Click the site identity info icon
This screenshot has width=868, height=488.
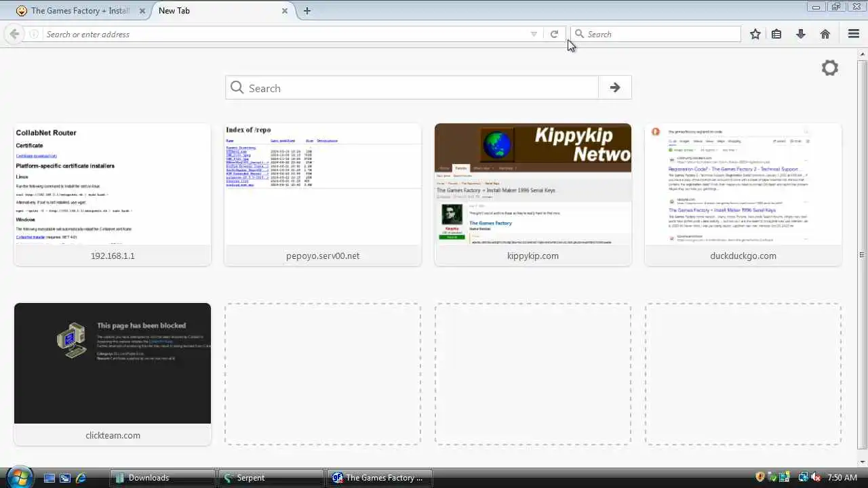[x=34, y=34]
